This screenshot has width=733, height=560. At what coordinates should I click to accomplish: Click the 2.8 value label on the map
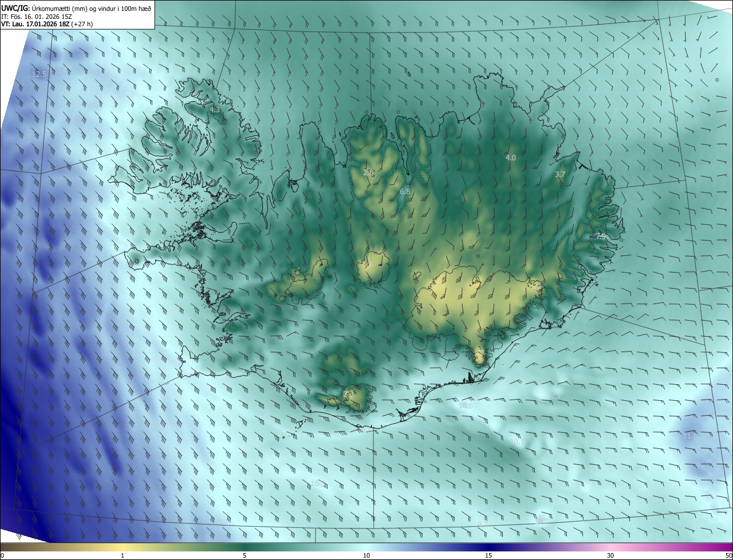pos(368,172)
